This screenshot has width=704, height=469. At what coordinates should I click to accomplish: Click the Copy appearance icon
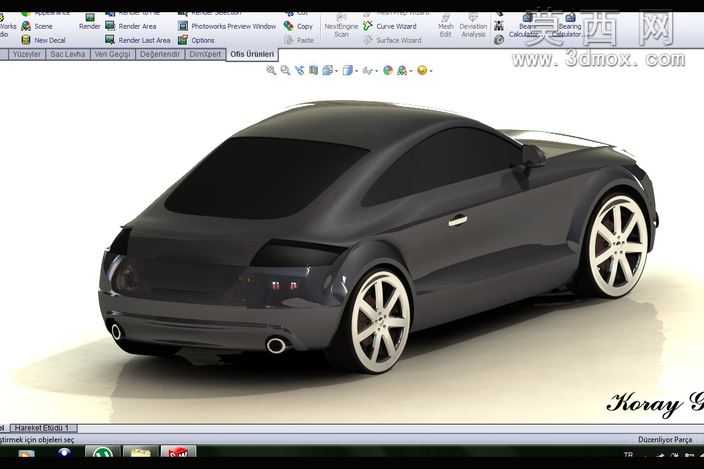(x=288, y=26)
